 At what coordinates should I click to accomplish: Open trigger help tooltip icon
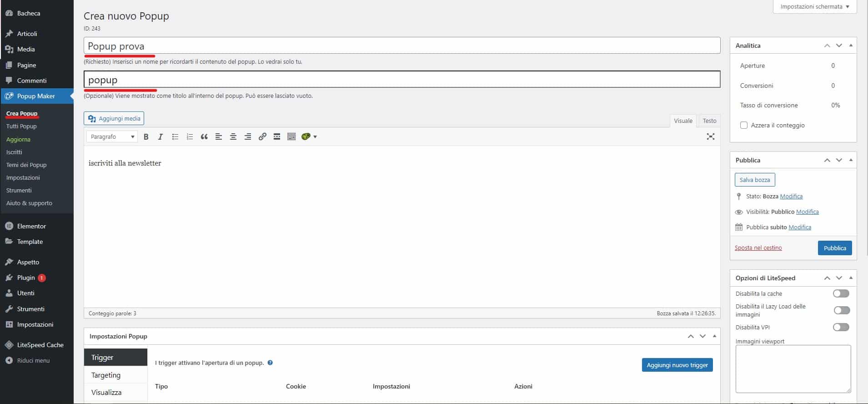270,363
